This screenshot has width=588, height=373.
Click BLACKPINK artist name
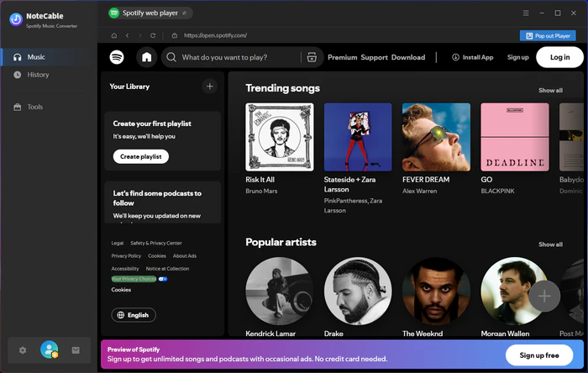pyautogui.click(x=497, y=192)
